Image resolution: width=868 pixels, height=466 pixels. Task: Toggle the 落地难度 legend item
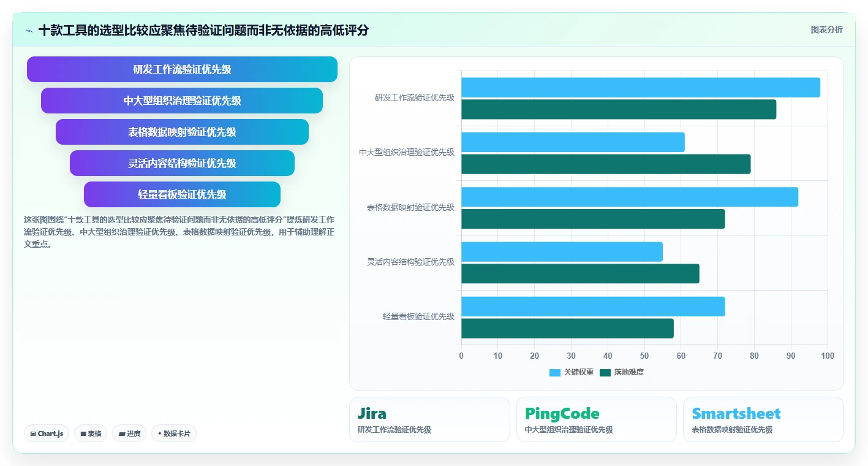622,372
